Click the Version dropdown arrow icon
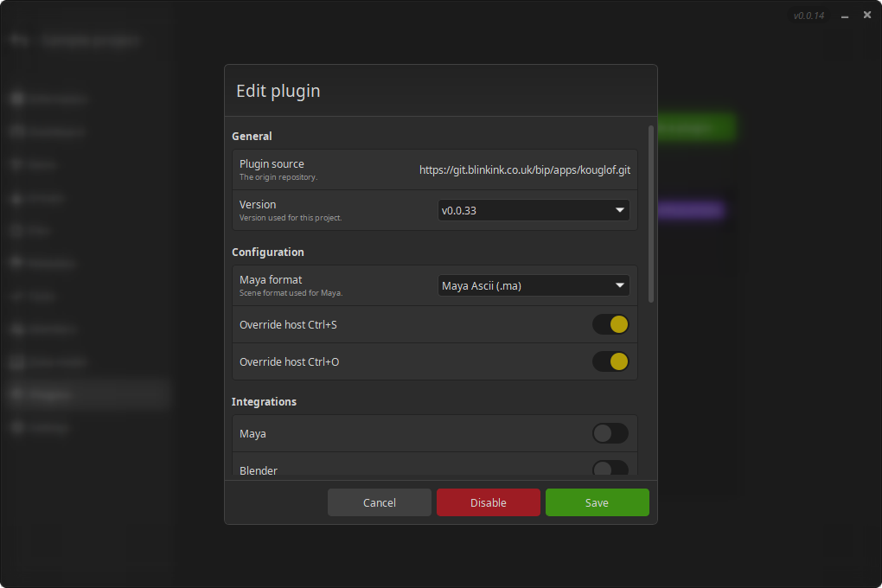Screen dimensions: 882x588 coord(619,210)
